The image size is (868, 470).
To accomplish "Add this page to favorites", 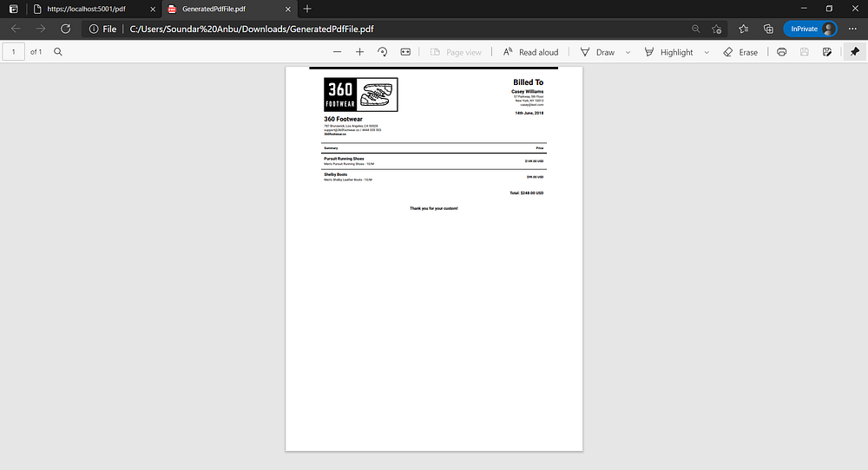I will point(716,29).
